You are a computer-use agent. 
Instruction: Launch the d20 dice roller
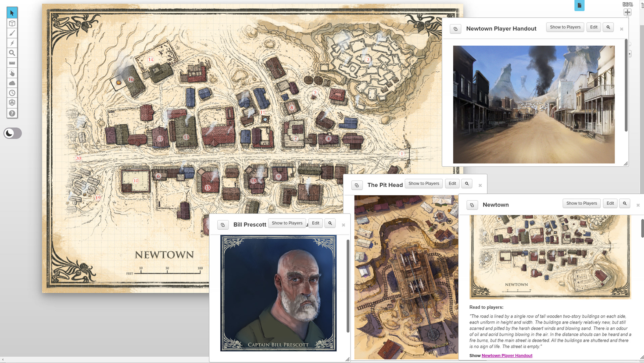click(x=12, y=103)
